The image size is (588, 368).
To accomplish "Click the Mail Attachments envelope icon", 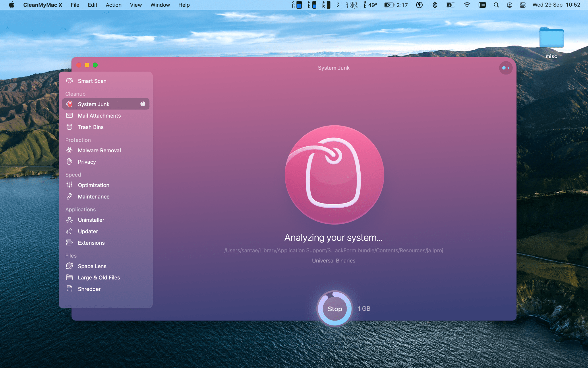I will [69, 115].
